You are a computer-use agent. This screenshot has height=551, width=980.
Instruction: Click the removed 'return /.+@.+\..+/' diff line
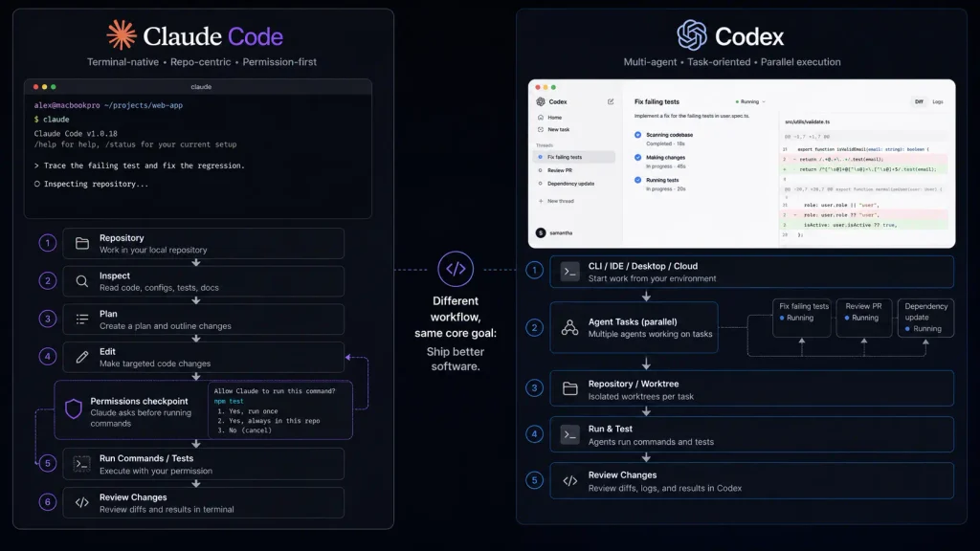[x=865, y=160]
